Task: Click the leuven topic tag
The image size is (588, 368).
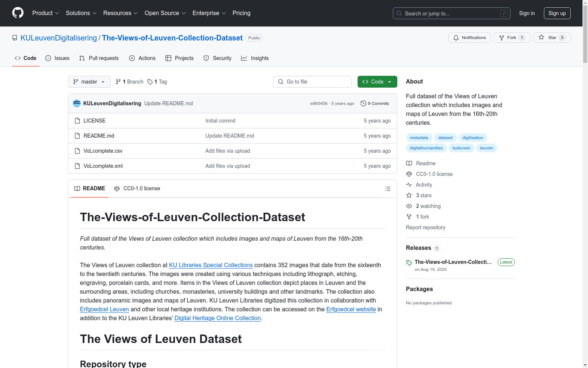Action: click(x=487, y=148)
